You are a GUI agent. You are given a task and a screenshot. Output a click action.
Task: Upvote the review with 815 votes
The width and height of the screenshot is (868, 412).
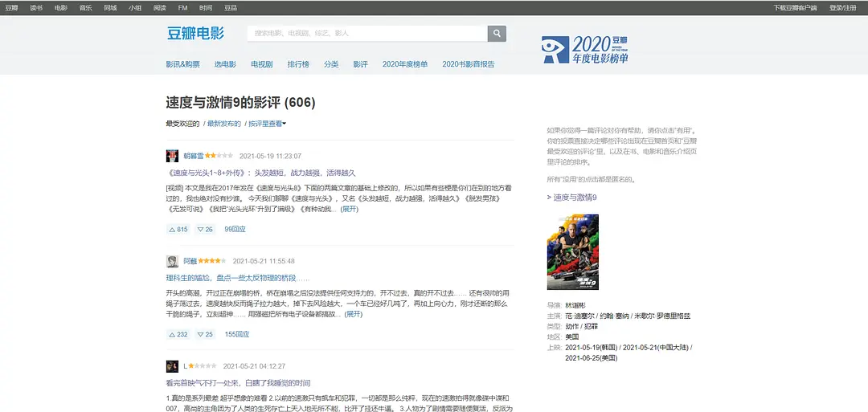click(x=178, y=229)
